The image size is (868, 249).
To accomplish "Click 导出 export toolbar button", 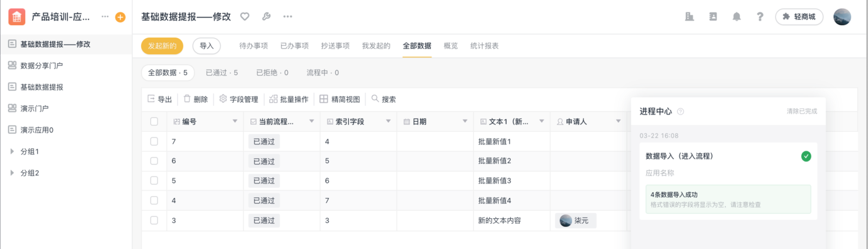I will click(160, 99).
